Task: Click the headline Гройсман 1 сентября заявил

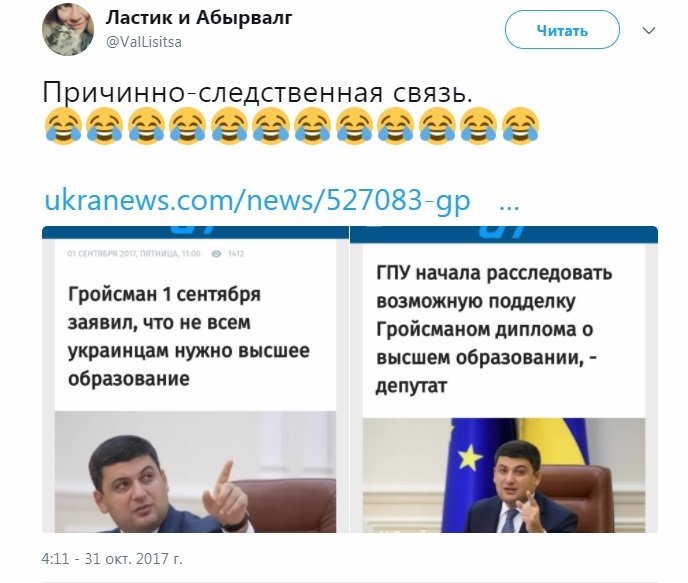Action: pyautogui.click(x=189, y=336)
